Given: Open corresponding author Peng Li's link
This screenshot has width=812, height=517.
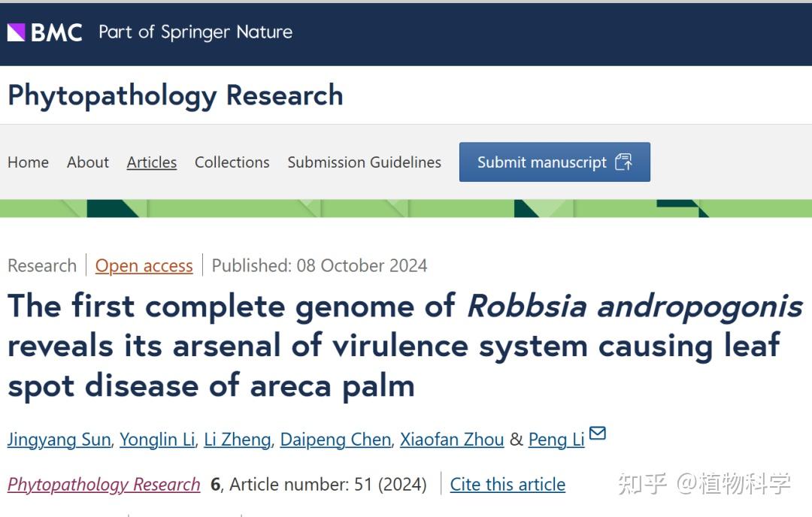Looking at the screenshot, I should point(556,440).
